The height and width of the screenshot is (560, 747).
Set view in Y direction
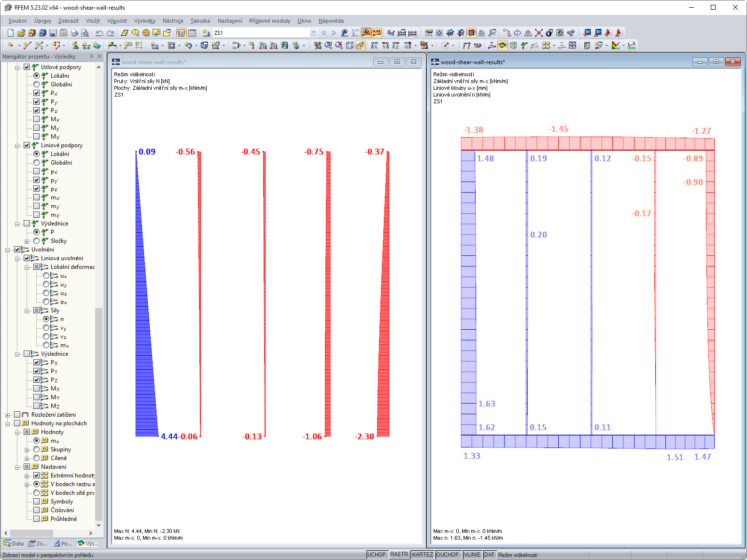385,45
